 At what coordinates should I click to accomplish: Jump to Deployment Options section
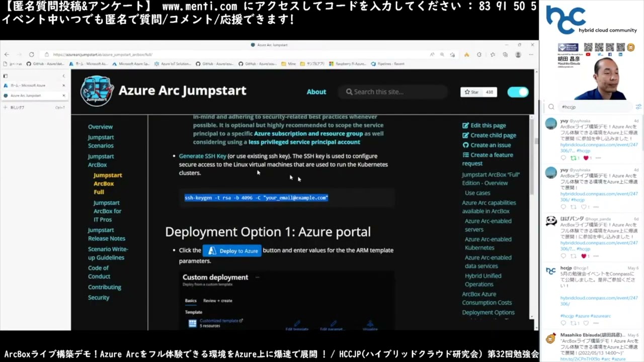point(489,312)
